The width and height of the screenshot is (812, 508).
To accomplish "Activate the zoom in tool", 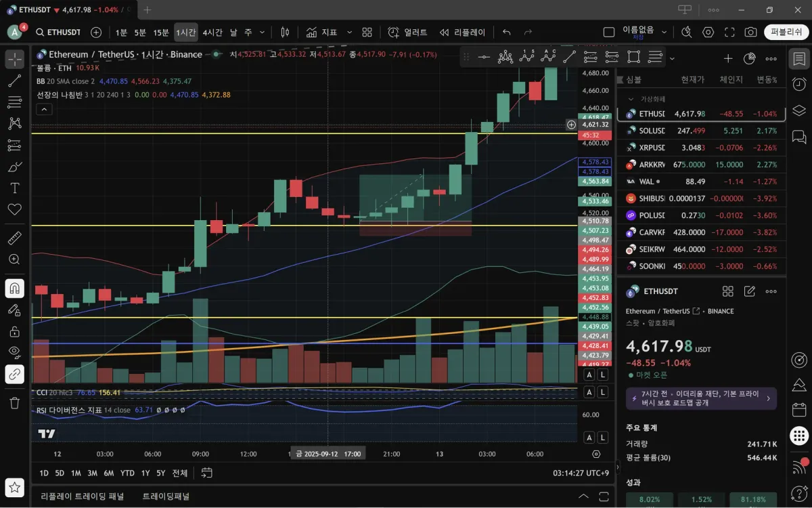I will click(x=14, y=259).
